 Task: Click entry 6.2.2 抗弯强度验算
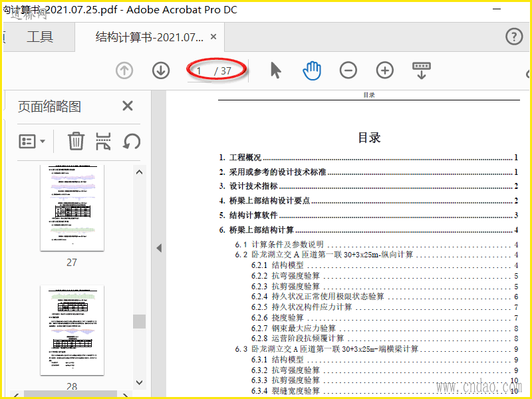pyautogui.click(x=385, y=276)
